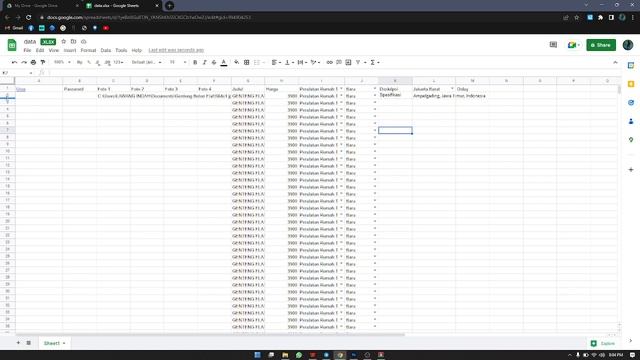Move the document using the folder icon

click(73, 42)
